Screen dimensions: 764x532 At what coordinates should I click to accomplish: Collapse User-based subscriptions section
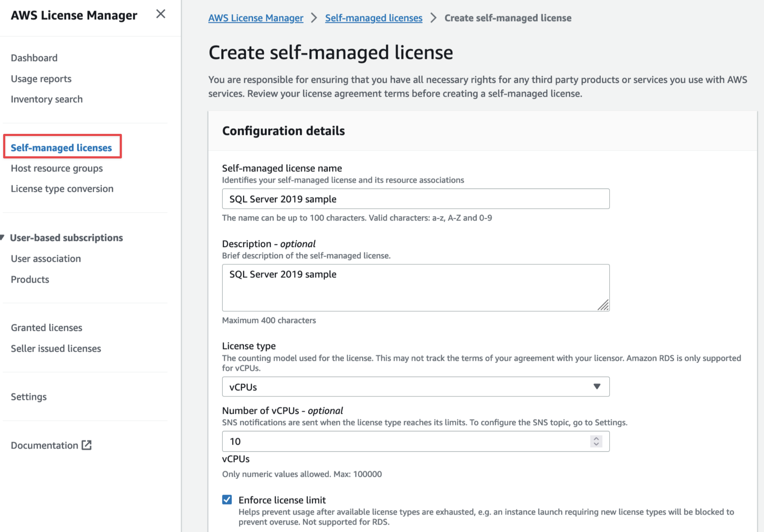3,237
